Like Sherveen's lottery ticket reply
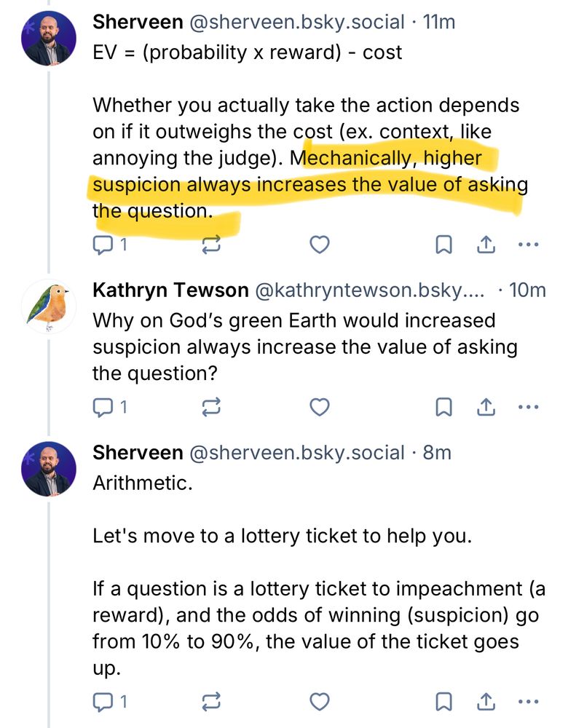The height and width of the screenshot is (728, 568). [317, 703]
